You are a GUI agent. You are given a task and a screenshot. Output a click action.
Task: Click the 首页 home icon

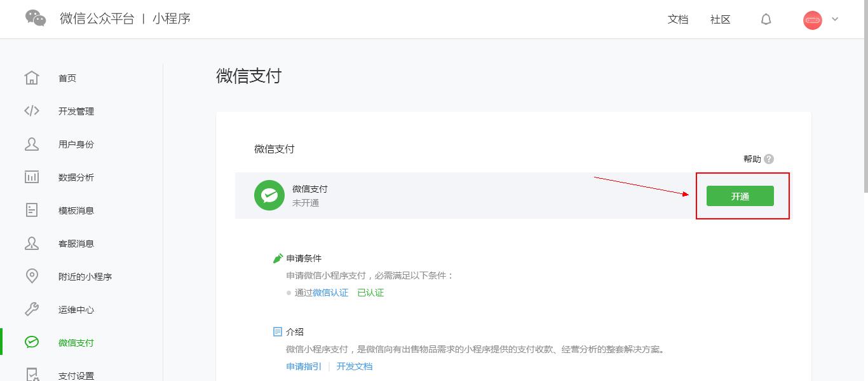[32, 78]
